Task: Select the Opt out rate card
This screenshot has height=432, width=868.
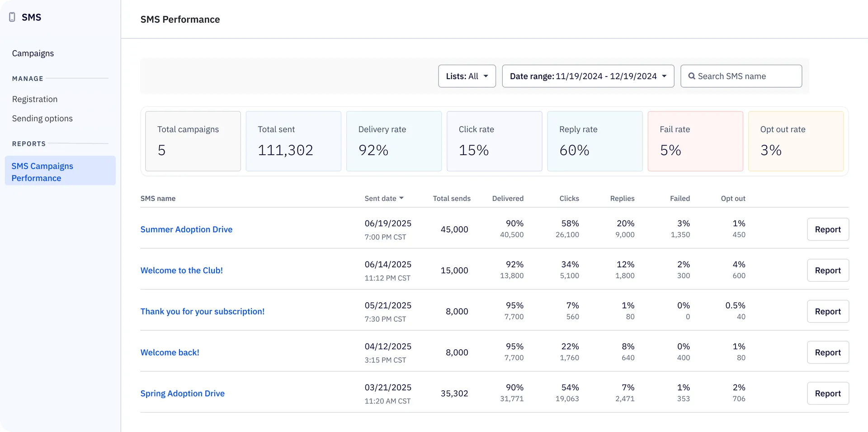Action: click(796, 141)
